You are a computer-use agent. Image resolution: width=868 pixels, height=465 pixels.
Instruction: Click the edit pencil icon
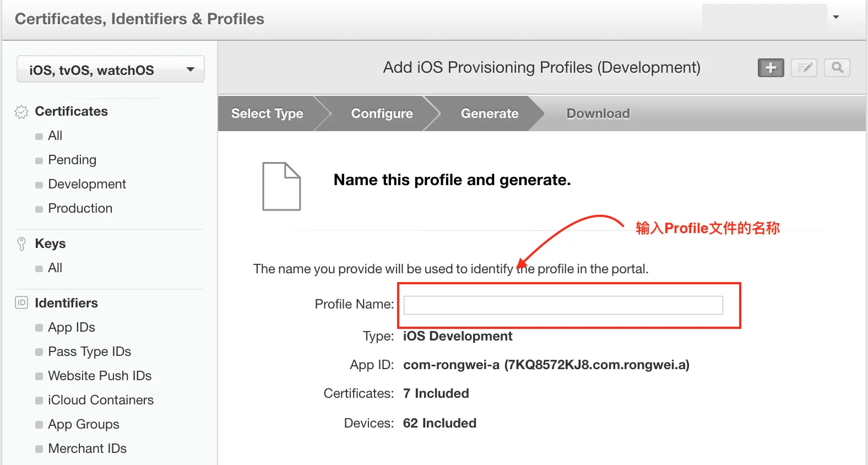pyautogui.click(x=804, y=68)
